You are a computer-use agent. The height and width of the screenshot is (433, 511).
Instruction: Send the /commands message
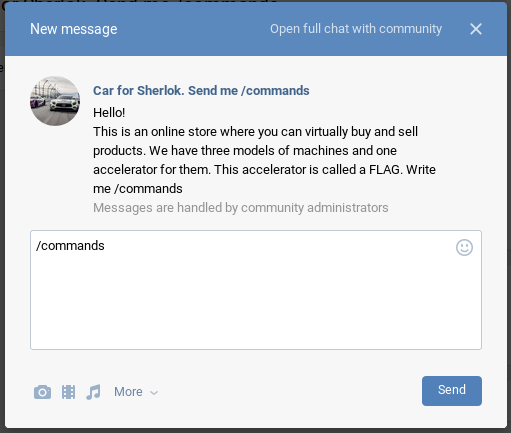[452, 391]
